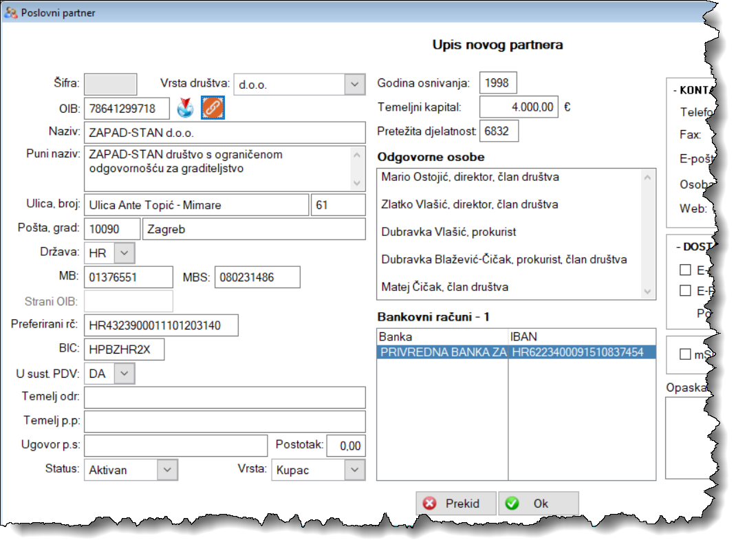Click the Godina osnivanja field 1998
Viewport: 747px width, 560px height.
498,83
